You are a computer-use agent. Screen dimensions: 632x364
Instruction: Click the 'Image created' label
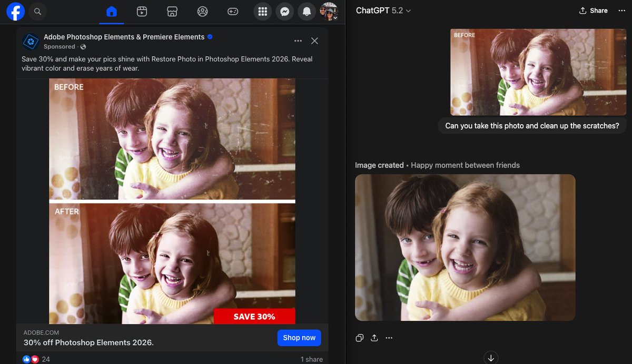coord(379,165)
